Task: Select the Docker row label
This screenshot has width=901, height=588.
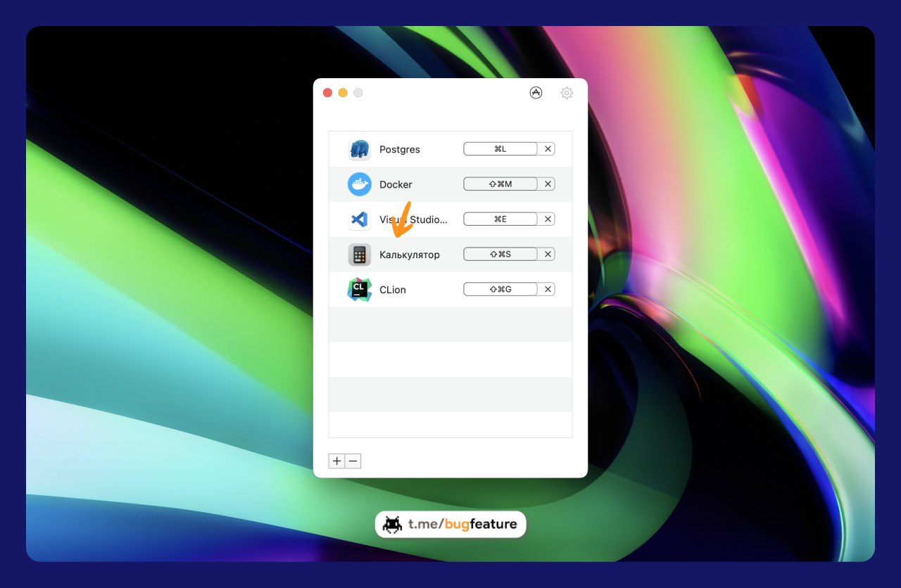Action: (x=396, y=184)
